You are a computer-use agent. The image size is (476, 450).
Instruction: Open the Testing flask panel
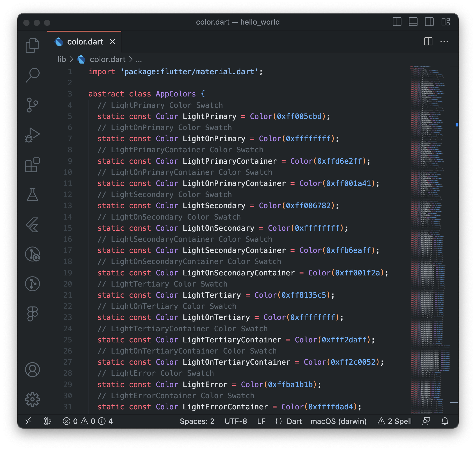point(32,195)
